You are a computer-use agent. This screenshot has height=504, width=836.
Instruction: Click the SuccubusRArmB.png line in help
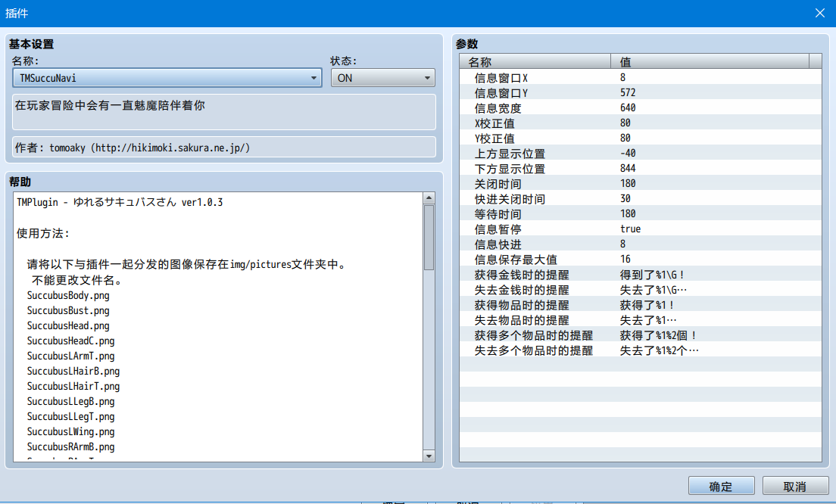71,447
